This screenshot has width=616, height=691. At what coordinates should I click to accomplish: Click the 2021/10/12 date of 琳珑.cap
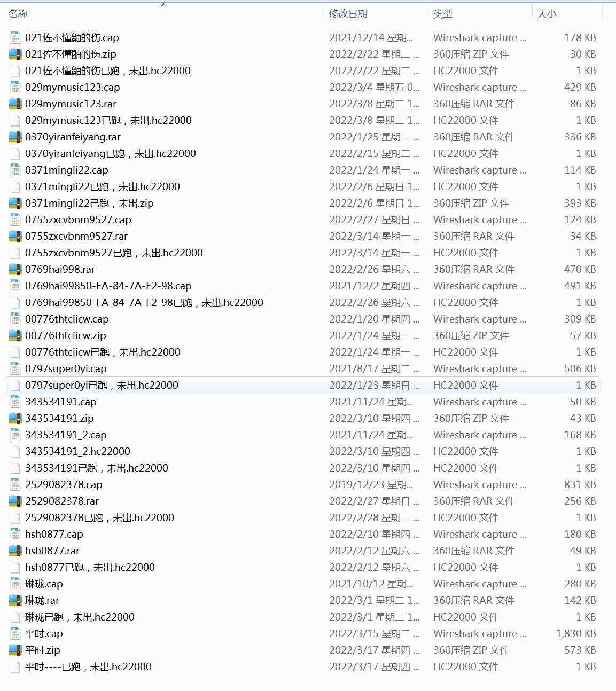point(371,584)
